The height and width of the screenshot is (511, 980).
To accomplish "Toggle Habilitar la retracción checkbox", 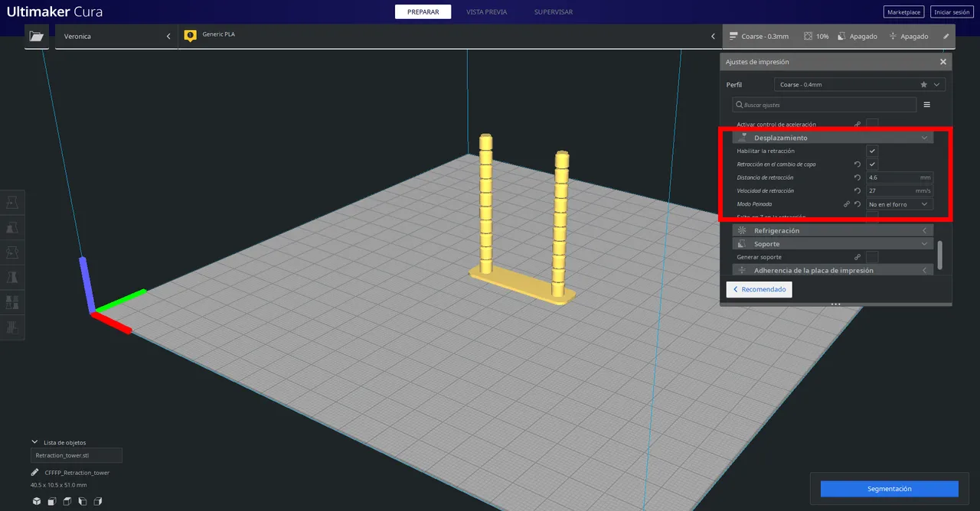I will tap(872, 151).
